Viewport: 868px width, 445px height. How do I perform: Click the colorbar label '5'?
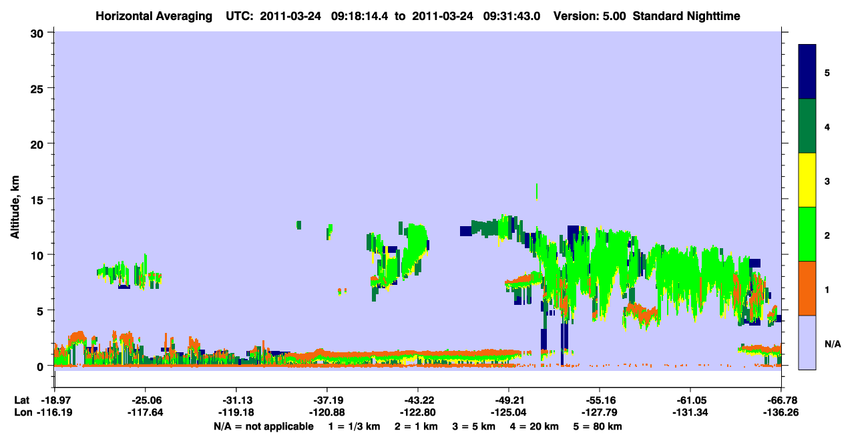[827, 72]
